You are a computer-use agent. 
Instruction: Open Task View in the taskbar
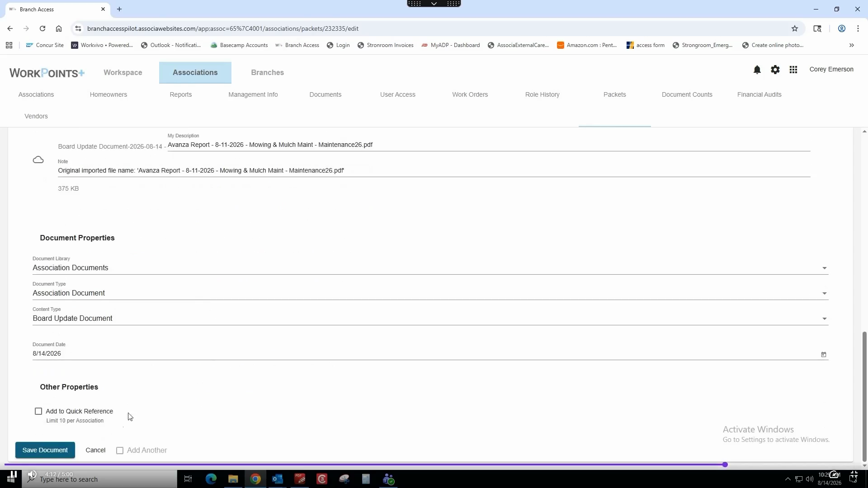[188, 479]
